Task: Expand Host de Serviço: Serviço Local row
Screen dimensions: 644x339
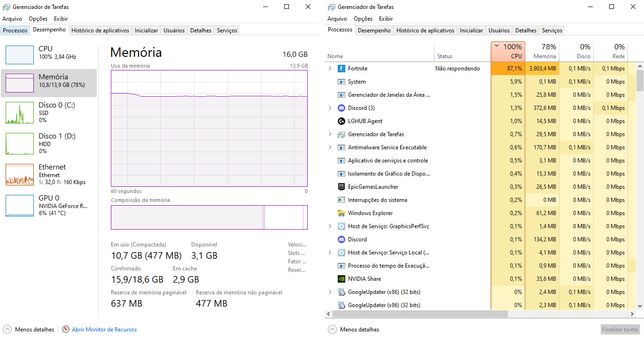Action: [x=330, y=253]
